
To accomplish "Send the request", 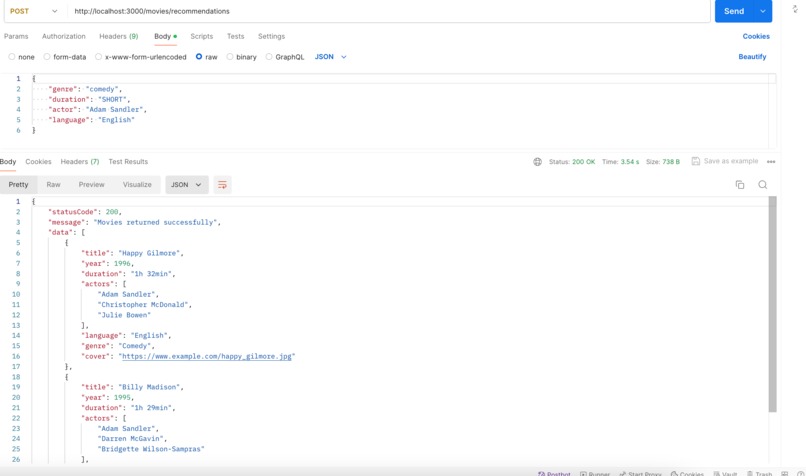I will click(734, 11).
